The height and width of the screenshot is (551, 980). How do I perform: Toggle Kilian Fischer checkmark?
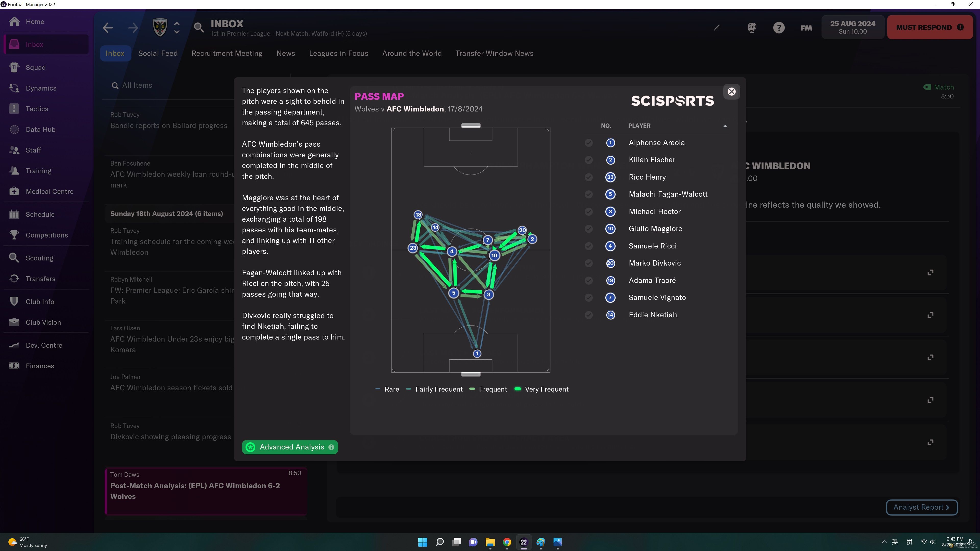(589, 160)
